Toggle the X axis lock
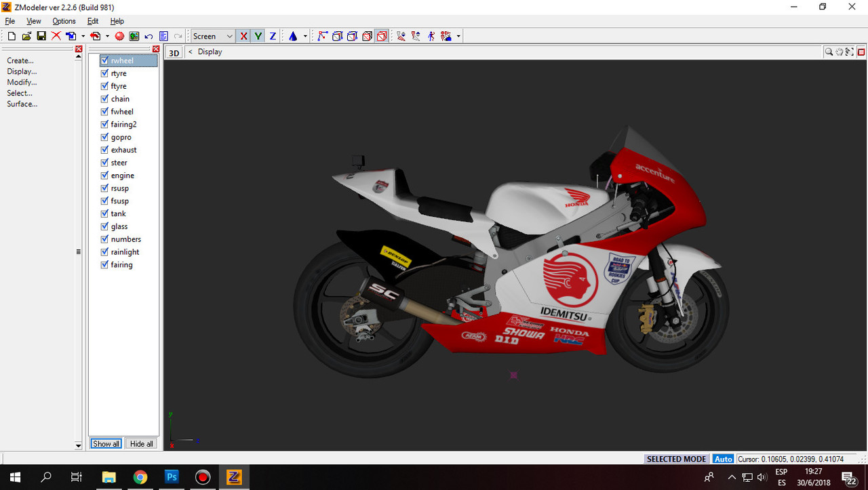Image resolution: width=868 pixels, height=490 pixels. click(244, 36)
